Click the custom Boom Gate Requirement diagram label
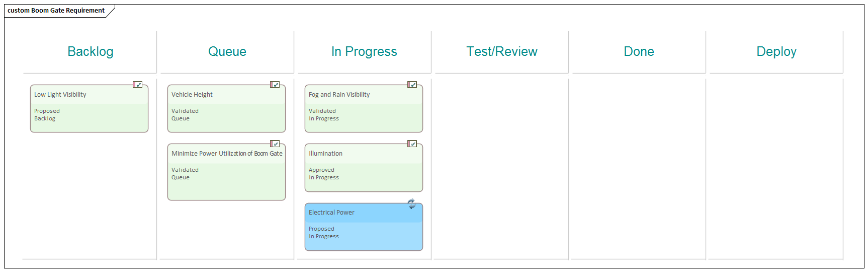This screenshot has height=272, width=868. (56, 11)
